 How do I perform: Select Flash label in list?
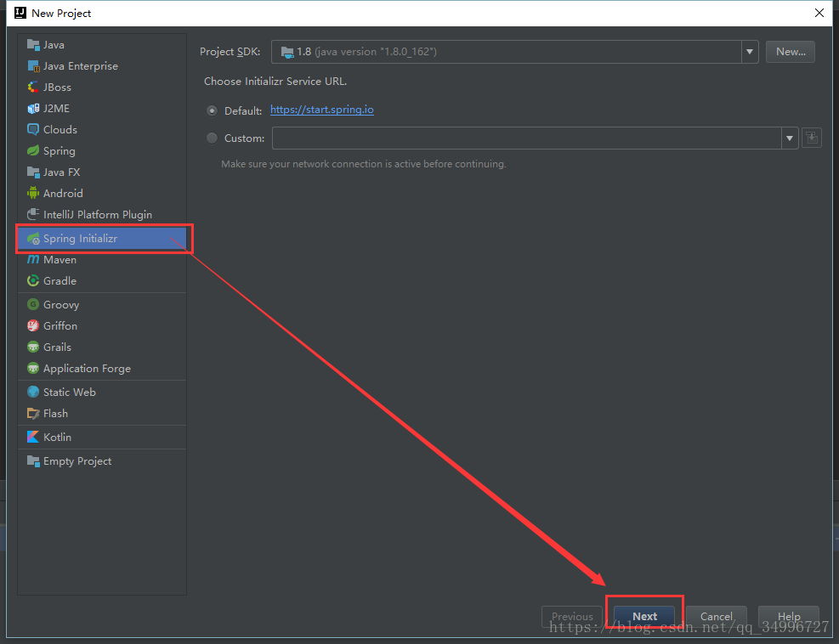tap(55, 414)
